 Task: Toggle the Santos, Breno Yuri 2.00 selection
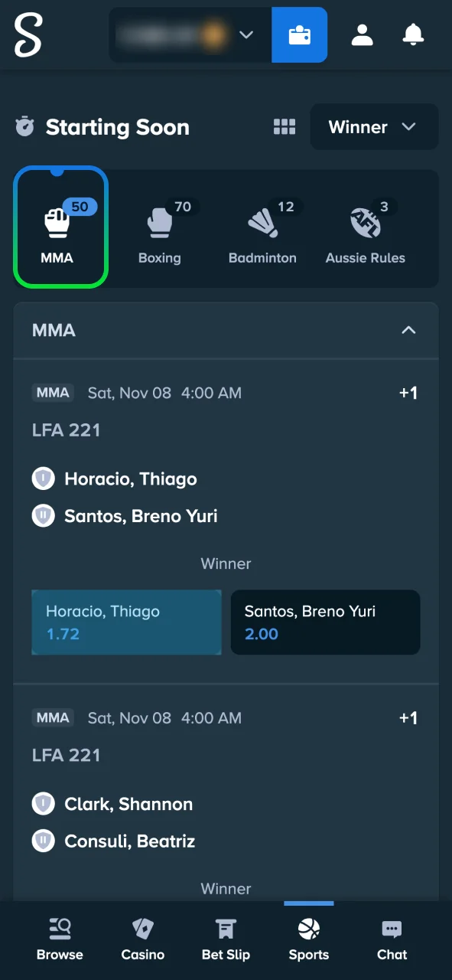(x=325, y=622)
